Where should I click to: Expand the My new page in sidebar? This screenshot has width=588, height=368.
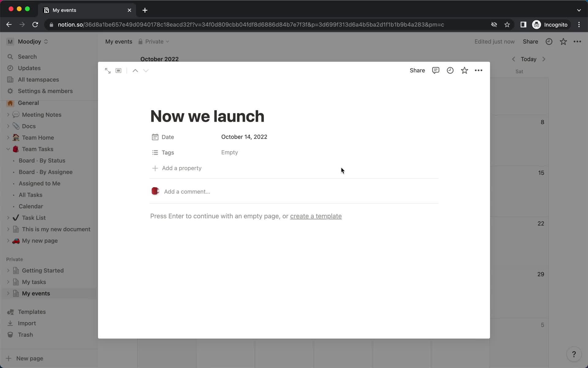[8, 240]
